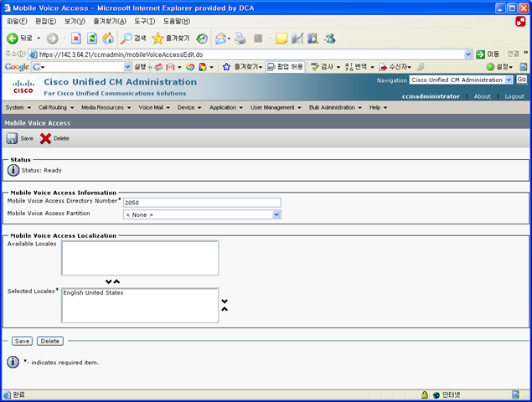The width and height of the screenshot is (532, 402).
Task: Click the Directory Number field containing 2050
Action: pos(202,203)
